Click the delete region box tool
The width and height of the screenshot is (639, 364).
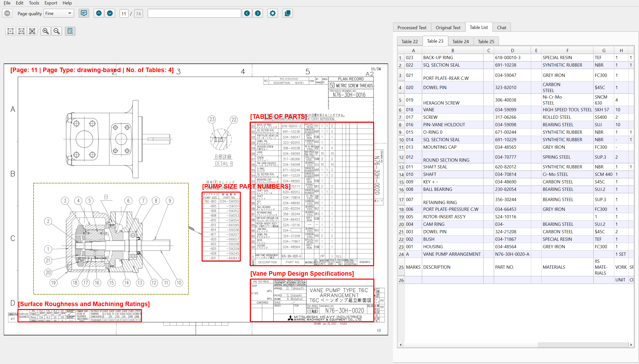(x=32, y=31)
